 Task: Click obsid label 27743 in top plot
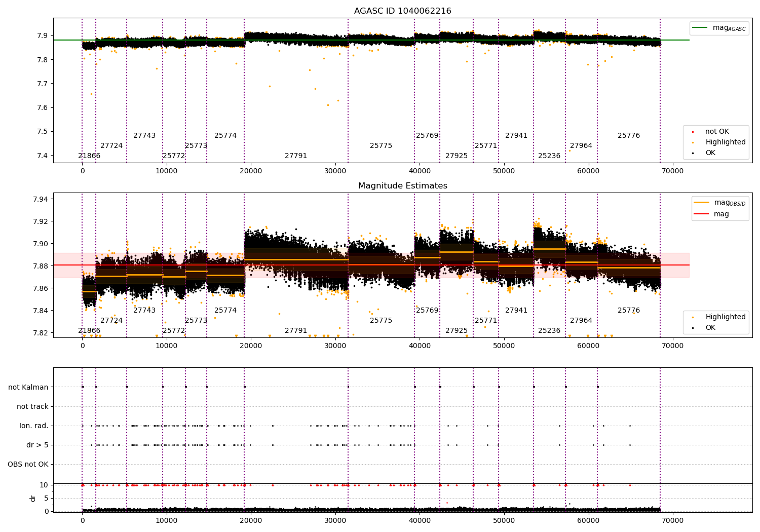pos(144,136)
